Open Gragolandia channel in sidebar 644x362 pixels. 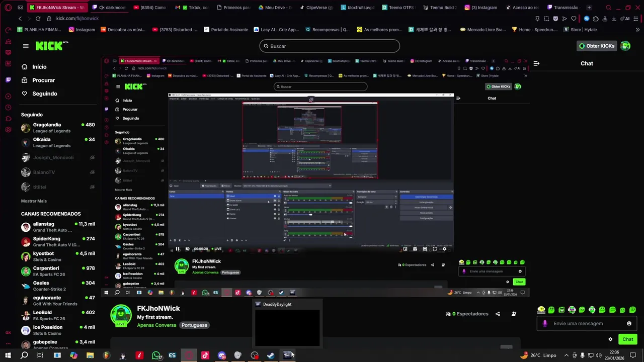click(x=58, y=128)
